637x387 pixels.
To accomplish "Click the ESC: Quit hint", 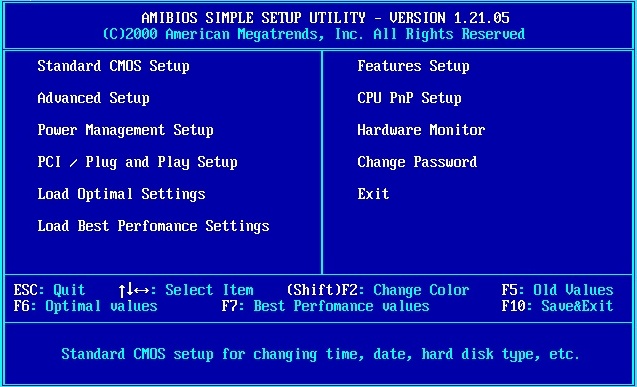I will [50, 290].
